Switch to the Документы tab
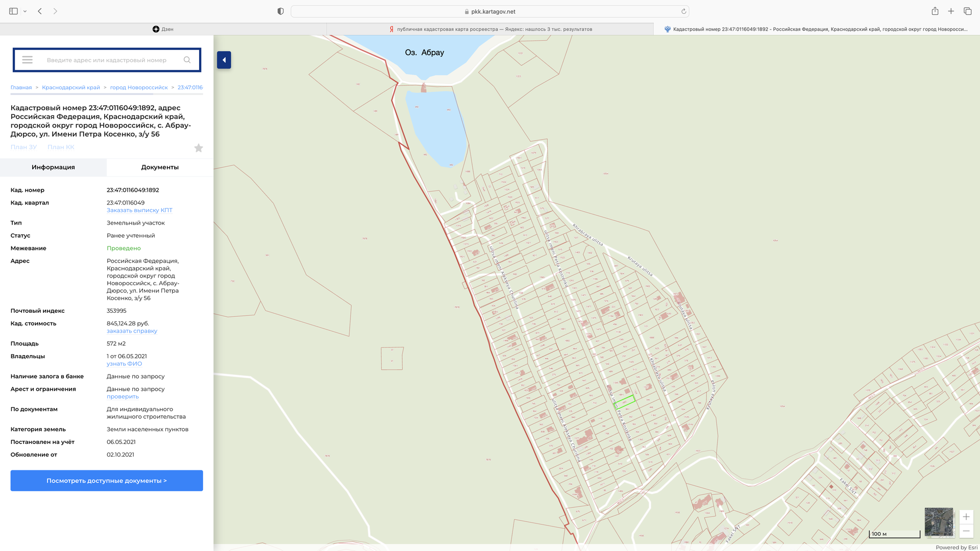 pyautogui.click(x=160, y=167)
